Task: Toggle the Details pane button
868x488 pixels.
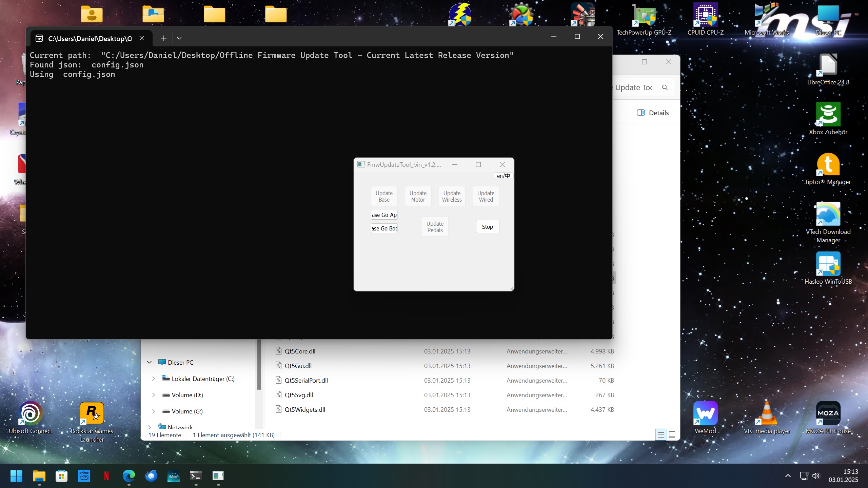Action: [x=653, y=113]
